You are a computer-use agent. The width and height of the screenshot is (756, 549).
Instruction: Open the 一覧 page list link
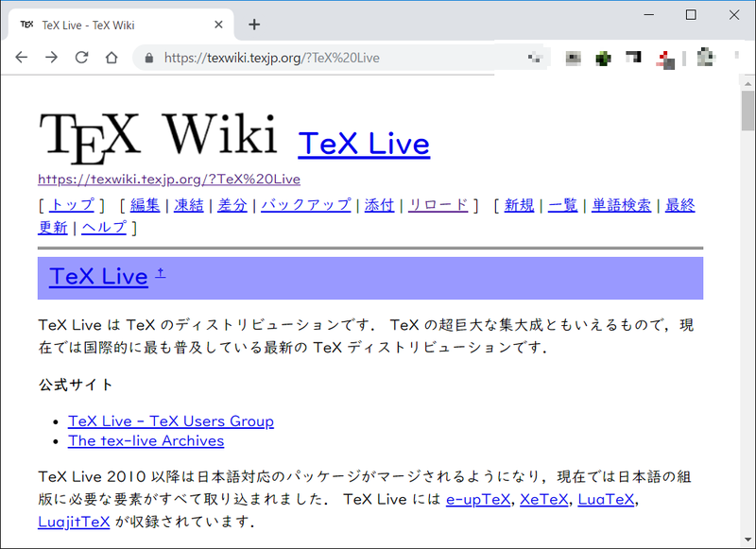click(562, 205)
